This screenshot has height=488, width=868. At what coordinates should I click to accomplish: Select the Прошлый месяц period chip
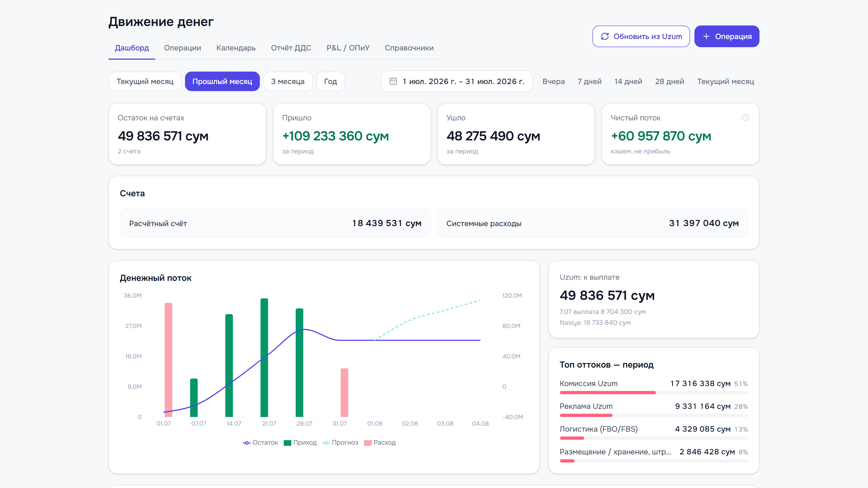point(222,81)
